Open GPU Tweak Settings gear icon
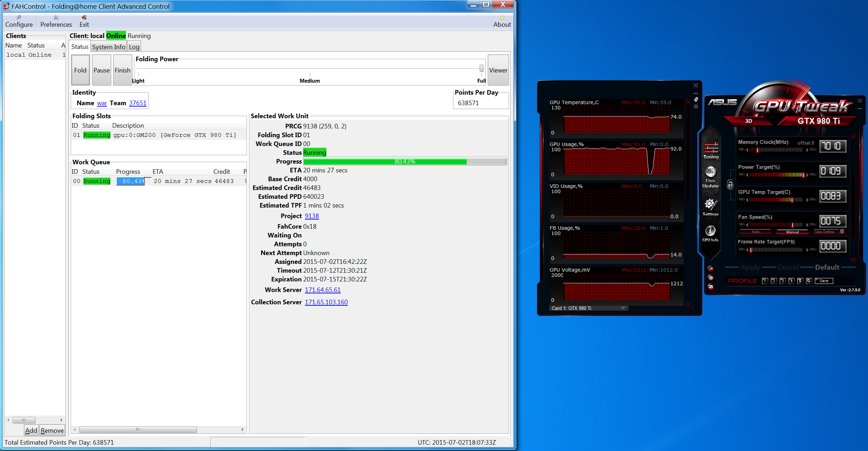 click(x=710, y=207)
